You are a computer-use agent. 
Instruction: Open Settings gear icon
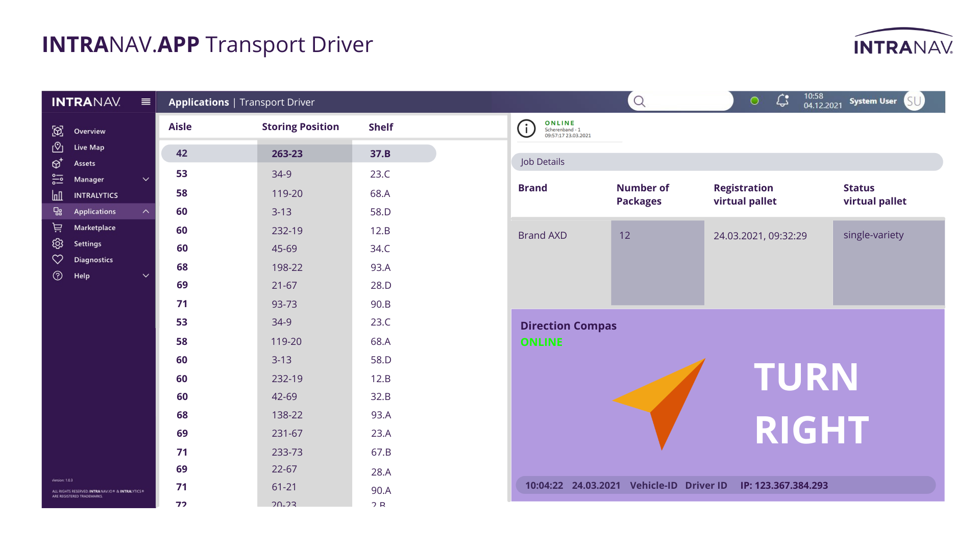point(58,243)
